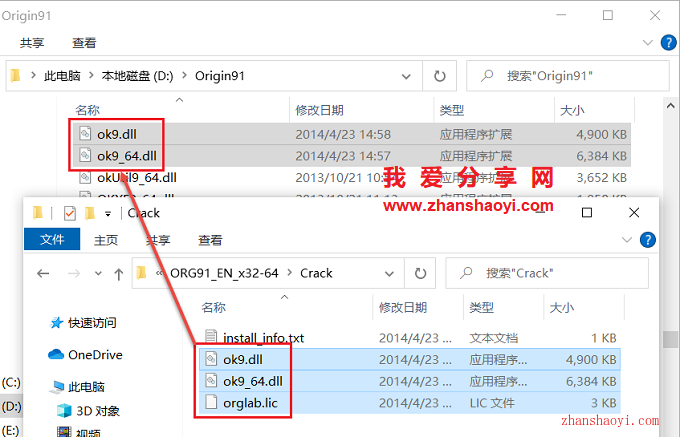Open recent locations dropdown in Crack window

(98, 274)
